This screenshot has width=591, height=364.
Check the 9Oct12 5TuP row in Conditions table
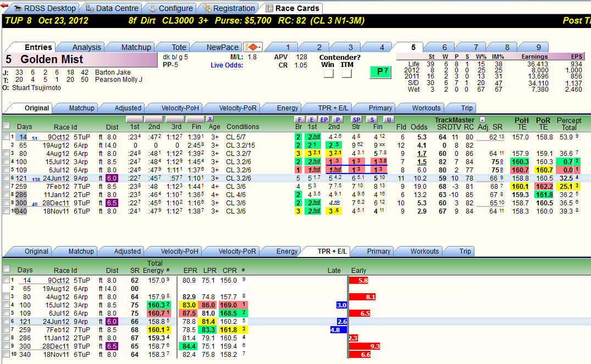tap(7, 137)
